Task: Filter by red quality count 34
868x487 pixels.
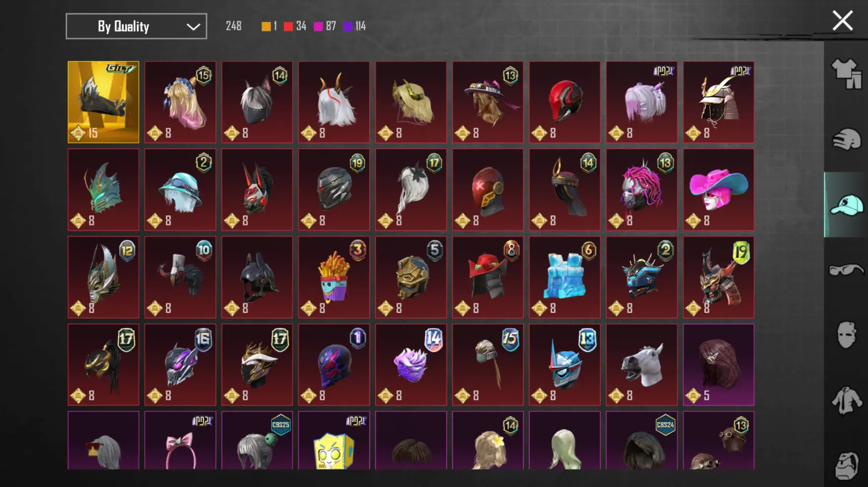Action: (295, 26)
